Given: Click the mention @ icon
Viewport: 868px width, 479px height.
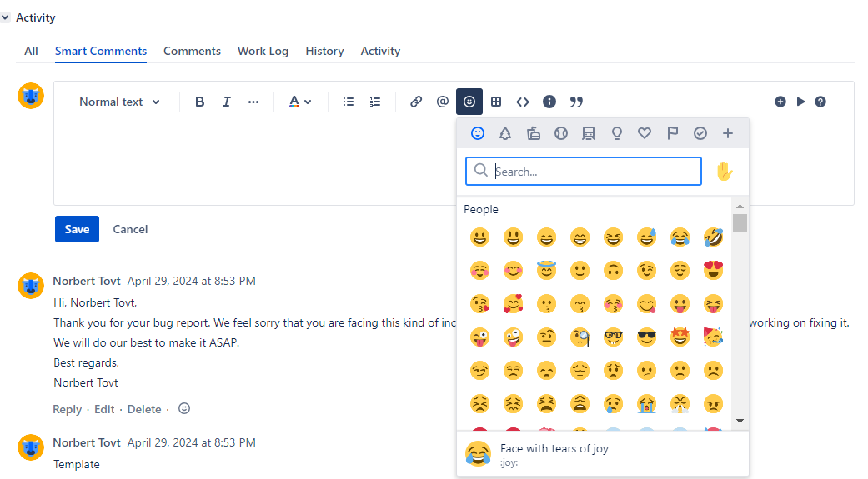Looking at the screenshot, I should click(443, 102).
